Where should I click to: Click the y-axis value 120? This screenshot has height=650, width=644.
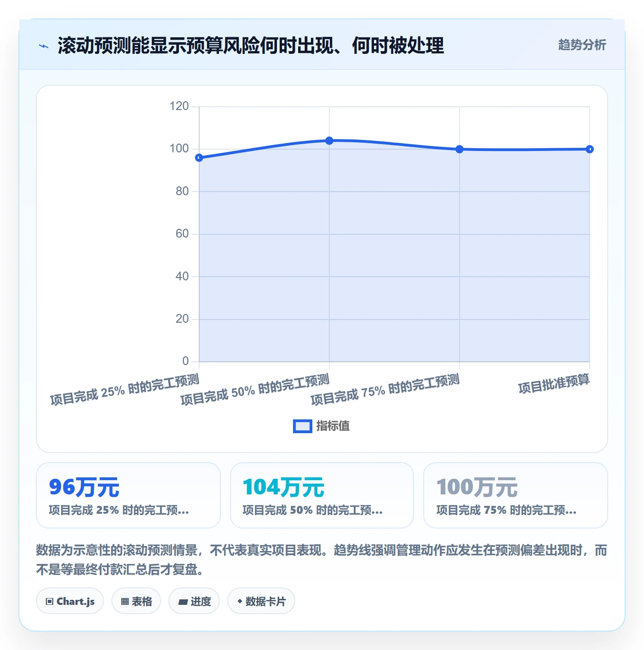pos(179,106)
